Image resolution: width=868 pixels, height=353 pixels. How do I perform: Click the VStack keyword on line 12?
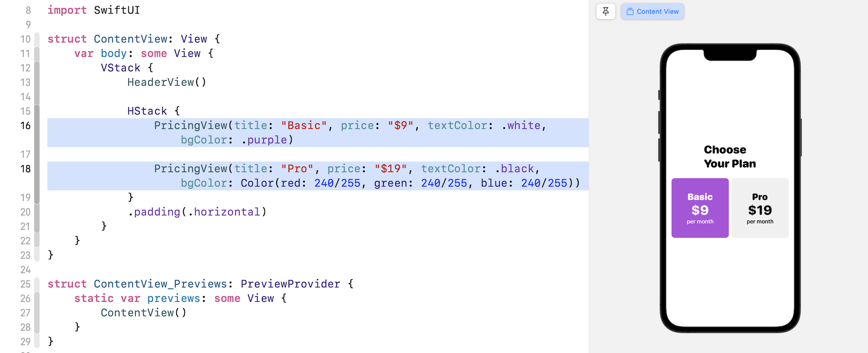(x=120, y=68)
